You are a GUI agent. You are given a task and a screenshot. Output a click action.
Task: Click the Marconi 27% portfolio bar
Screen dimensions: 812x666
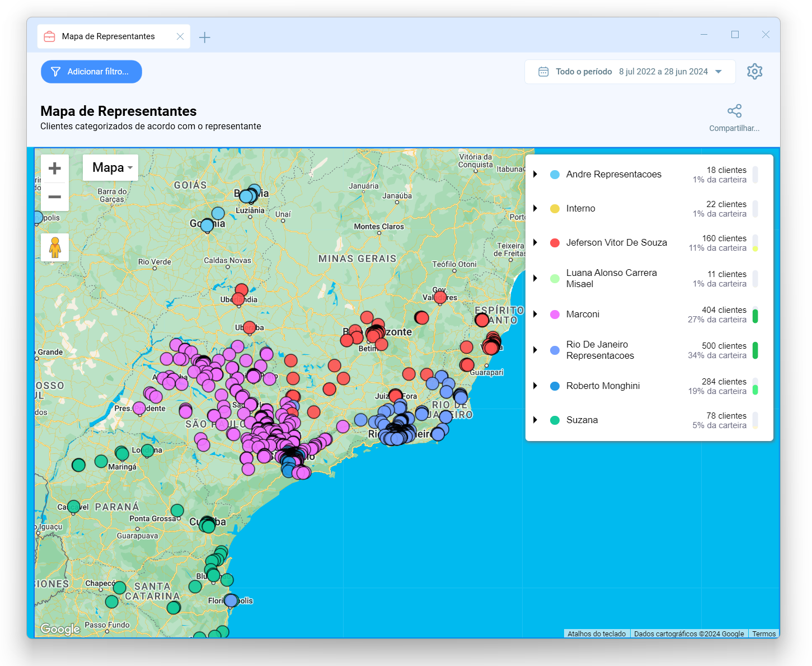755,315
